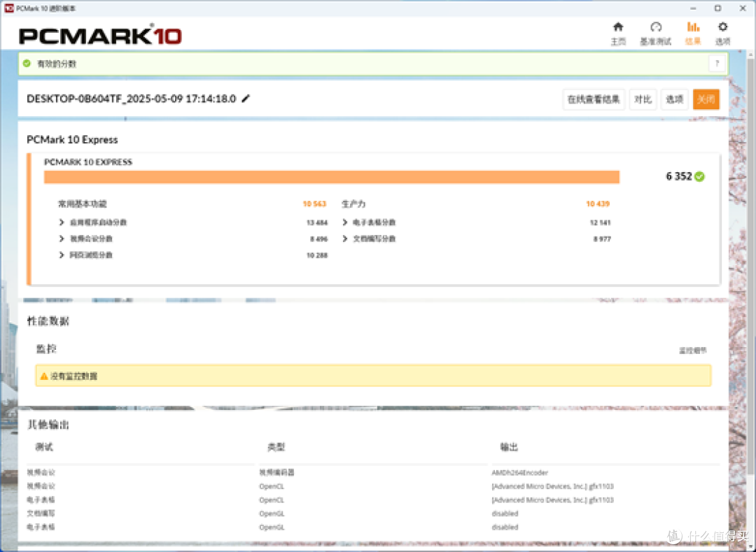Screen dimensions: 756x552
Task: Click gfx1103 output in 电子表格 OpenCL row
Action: [x=552, y=500]
